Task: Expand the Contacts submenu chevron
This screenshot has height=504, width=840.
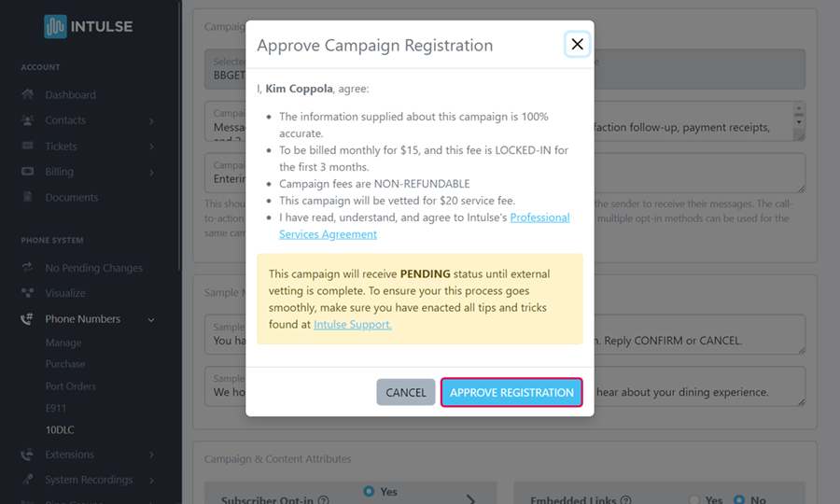Action: (x=151, y=121)
